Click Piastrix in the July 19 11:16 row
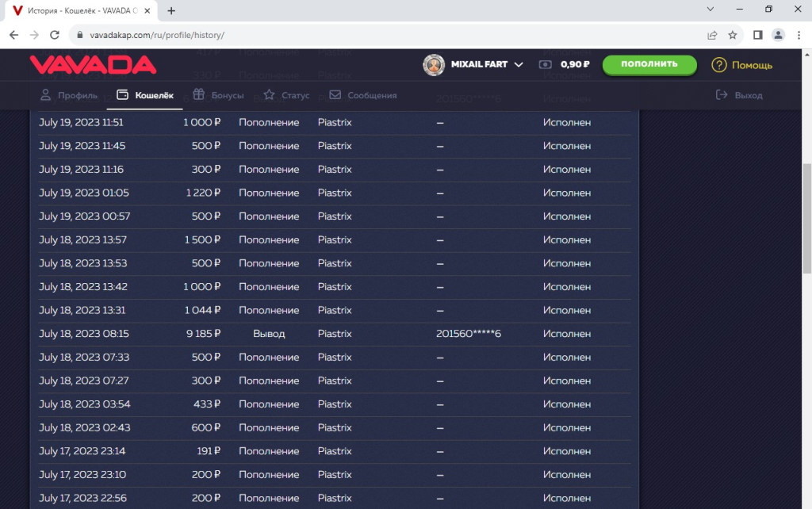 [x=335, y=170]
